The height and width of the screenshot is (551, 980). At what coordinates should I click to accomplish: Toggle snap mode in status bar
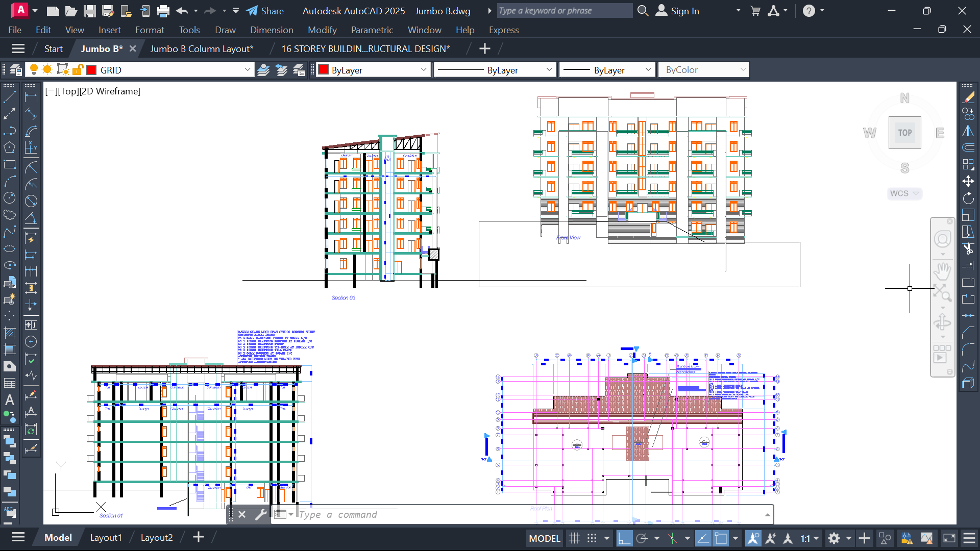pyautogui.click(x=592, y=538)
